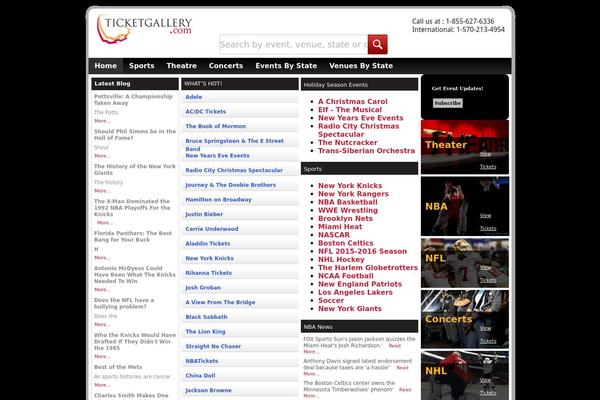
Task: Open Los Angeles Lakers link
Action: 355,292
